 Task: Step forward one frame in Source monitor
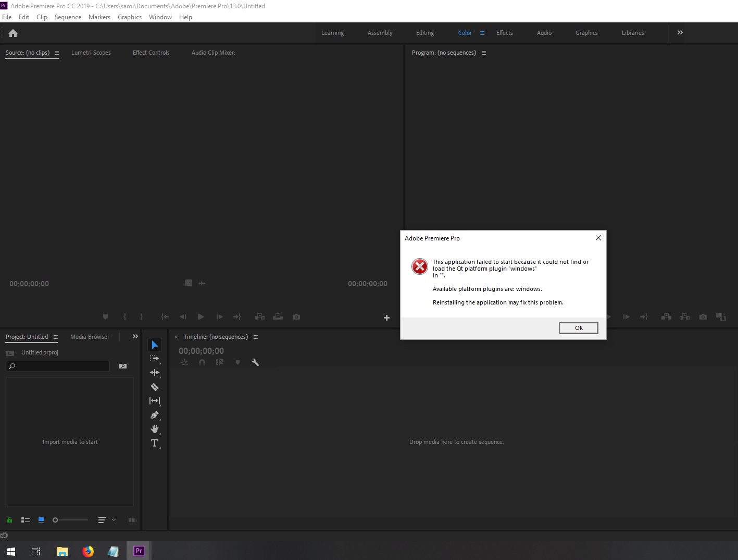click(219, 316)
